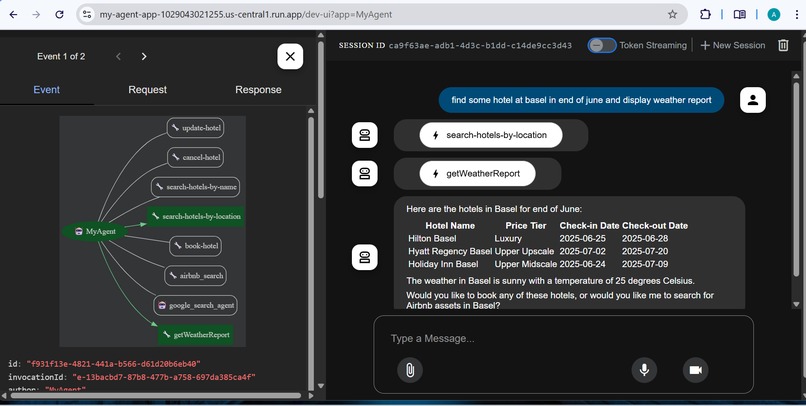Select the highlighted getWeatherReport graph node
The height and width of the screenshot is (406, 806).
(195, 335)
